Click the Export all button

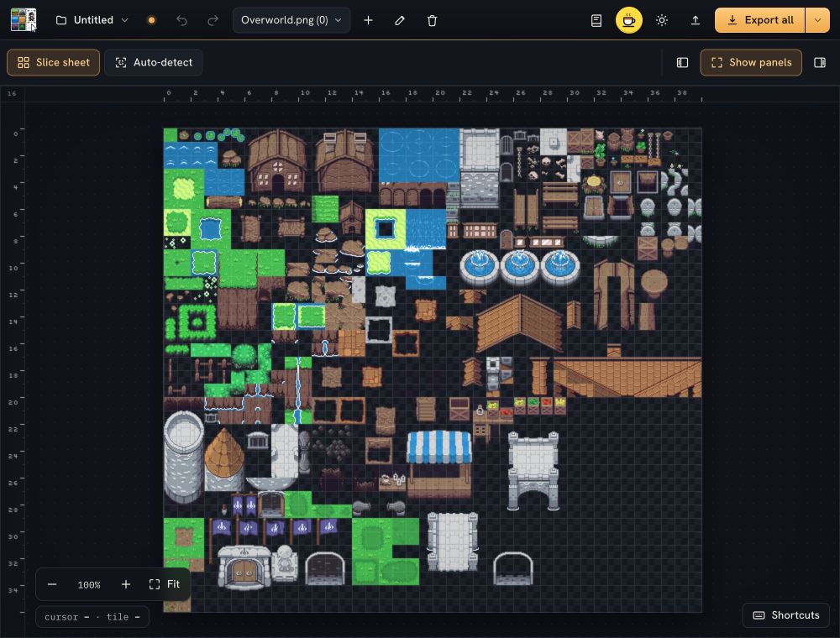[x=760, y=20]
